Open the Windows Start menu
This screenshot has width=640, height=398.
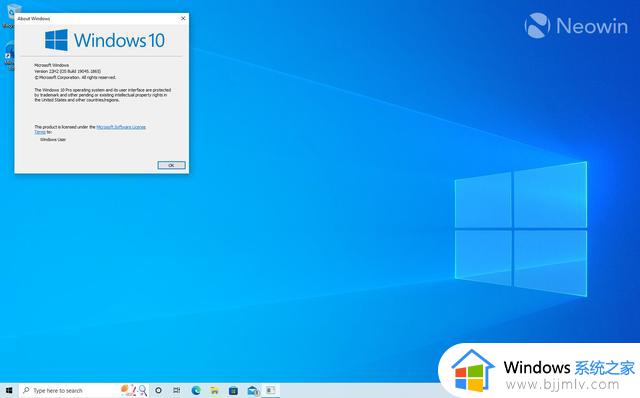click(x=9, y=391)
